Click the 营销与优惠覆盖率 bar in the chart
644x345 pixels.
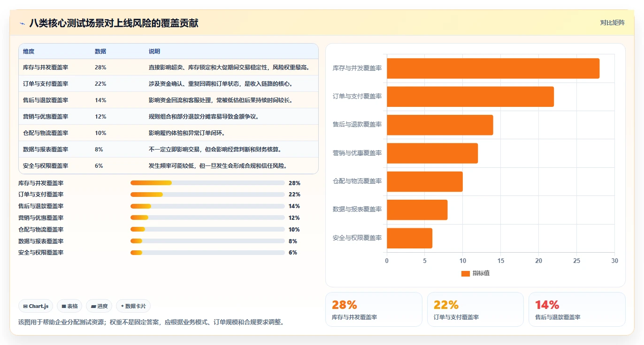(432, 153)
